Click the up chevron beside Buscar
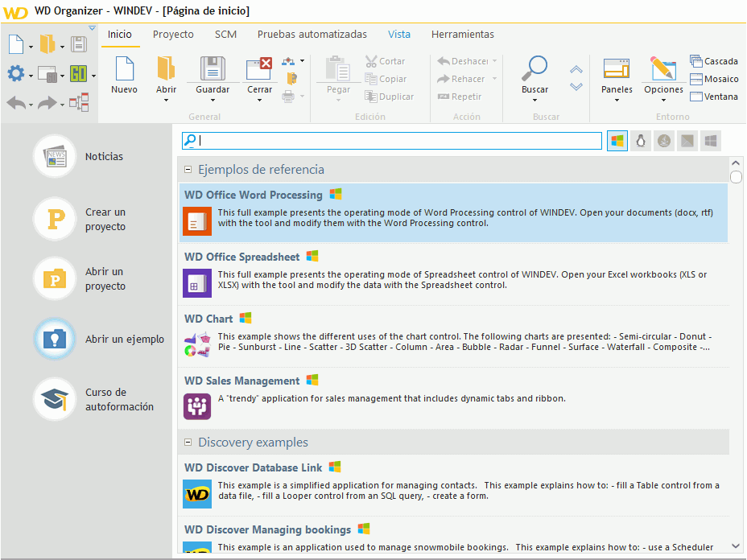Screen dimensions: 747x560 pos(576,69)
